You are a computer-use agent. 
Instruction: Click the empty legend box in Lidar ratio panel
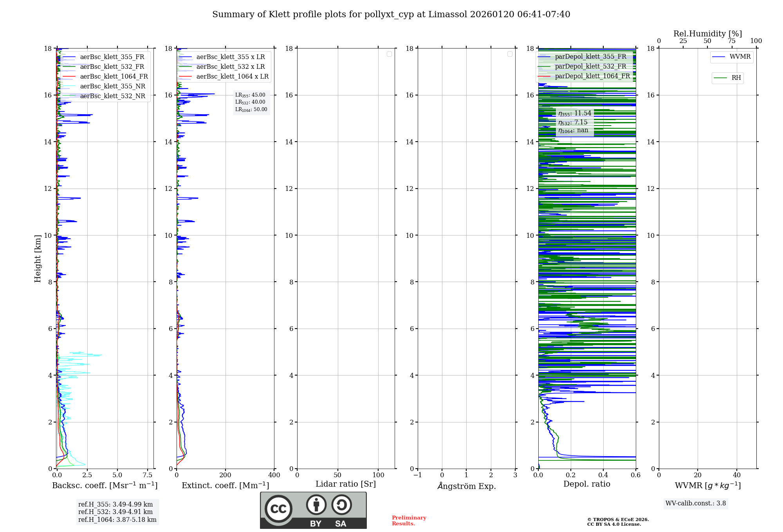[x=389, y=54]
